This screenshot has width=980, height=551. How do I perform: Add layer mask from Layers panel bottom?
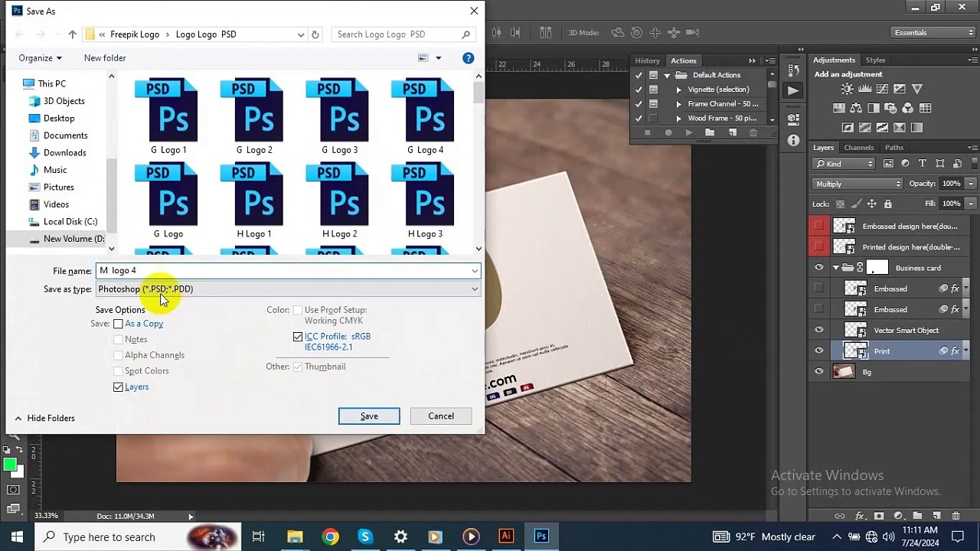tap(879, 516)
